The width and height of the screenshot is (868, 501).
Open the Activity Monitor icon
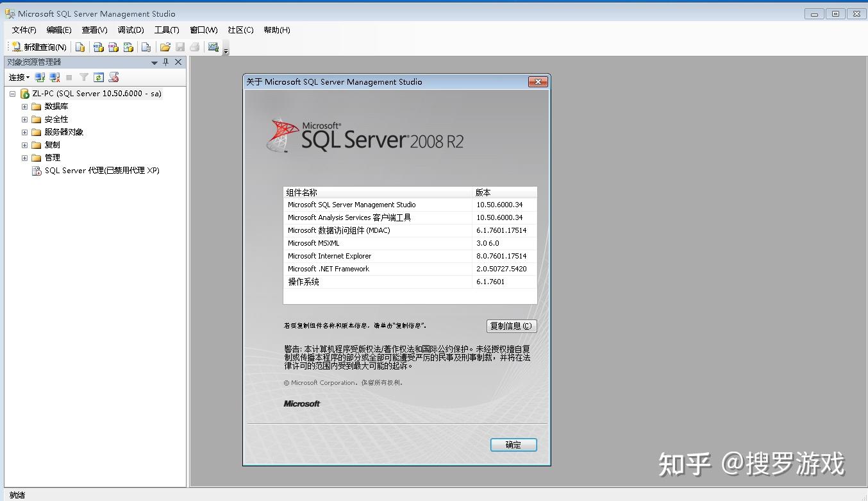click(x=213, y=47)
